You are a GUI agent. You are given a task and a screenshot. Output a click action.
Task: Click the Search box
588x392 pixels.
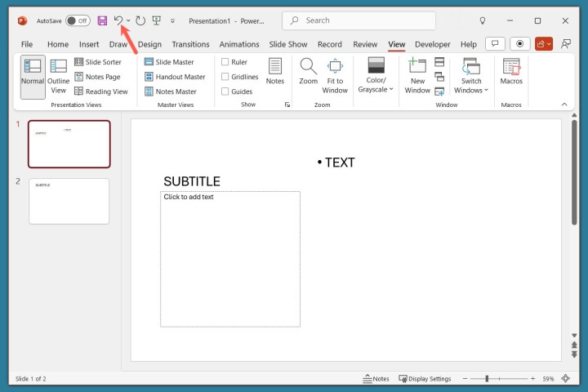point(359,20)
